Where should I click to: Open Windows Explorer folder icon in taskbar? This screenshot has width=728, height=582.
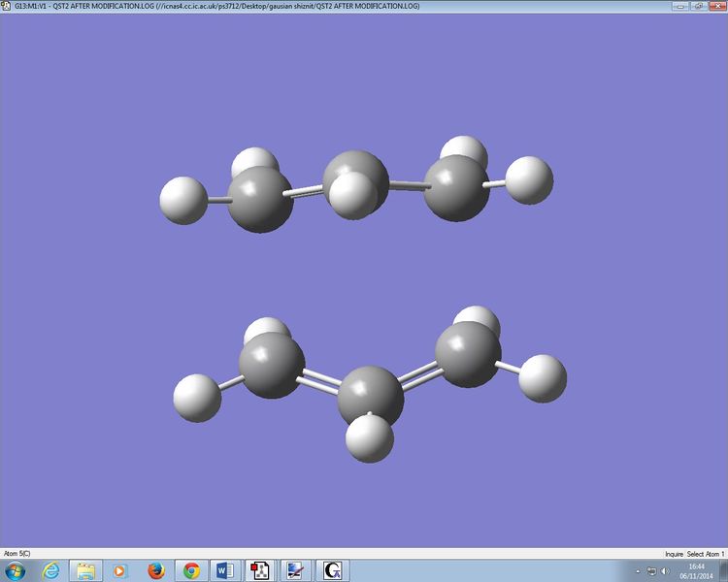85,570
